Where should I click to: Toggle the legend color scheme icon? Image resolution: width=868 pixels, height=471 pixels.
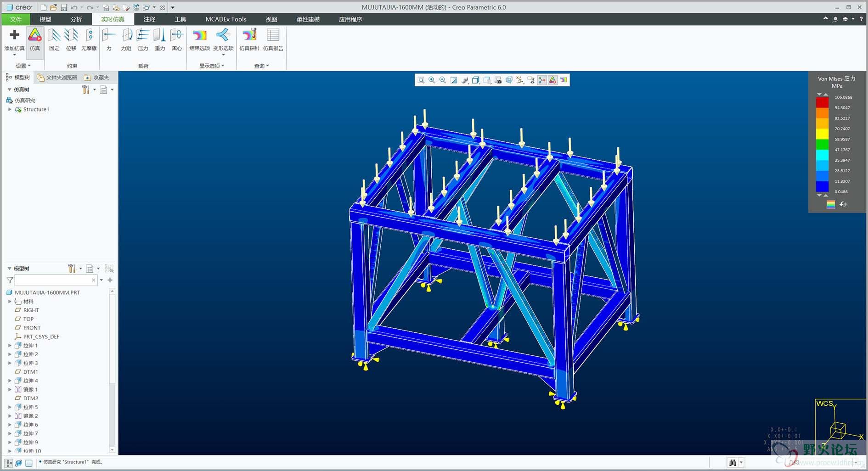831,205
